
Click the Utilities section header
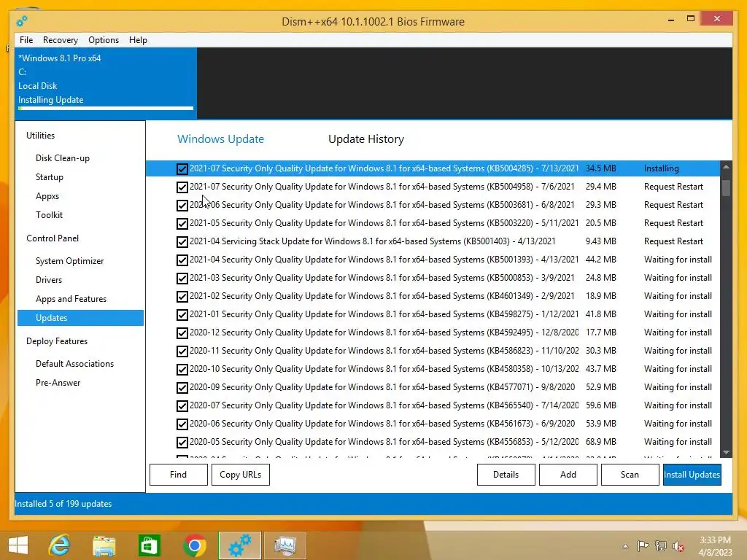click(41, 136)
